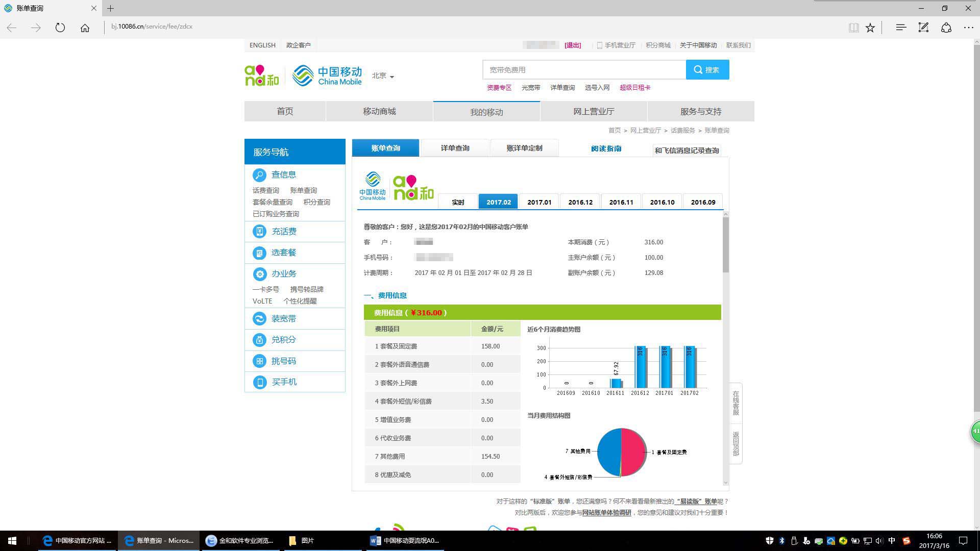Open Windows Start menu
980x551 pixels.
tap(12, 541)
